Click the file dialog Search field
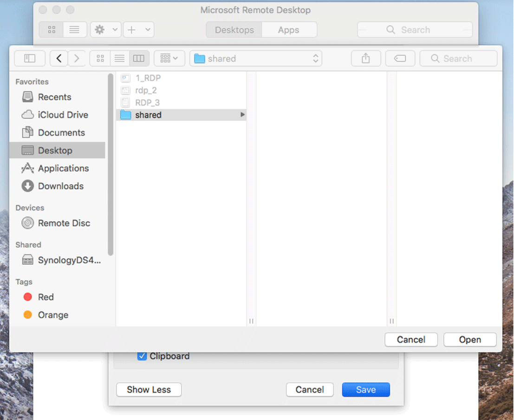The image size is (514, 420). point(458,59)
